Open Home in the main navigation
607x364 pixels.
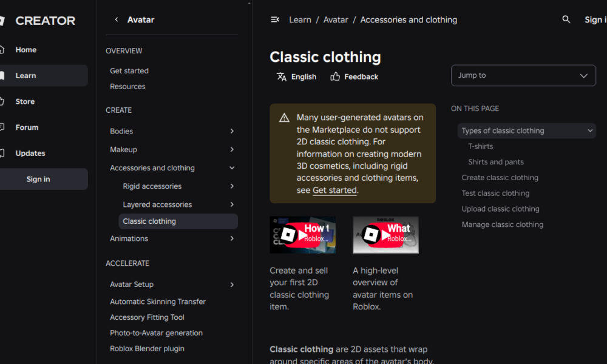pyautogui.click(x=26, y=50)
